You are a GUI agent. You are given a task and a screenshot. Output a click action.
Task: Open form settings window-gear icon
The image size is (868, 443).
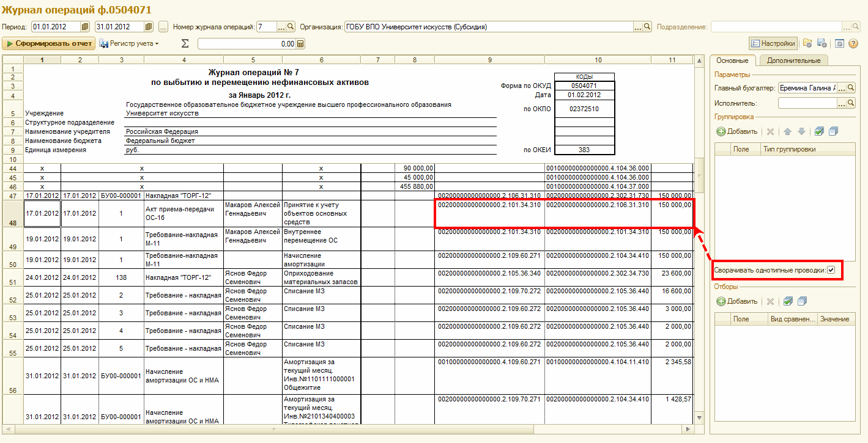pyautogui.click(x=839, y=43)
